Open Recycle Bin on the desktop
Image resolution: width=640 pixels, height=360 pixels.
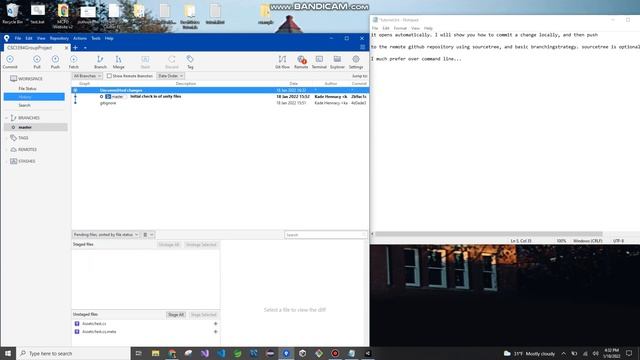[12, 13]
